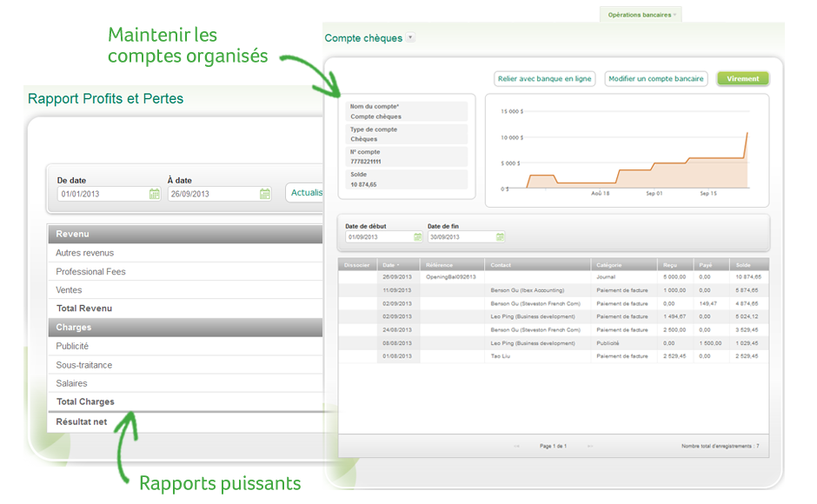Image resolution: width=817 pixels, height=504 pixels.
Task: Open the calendar picker for the "À date" field
Action: tap(264, 193)
